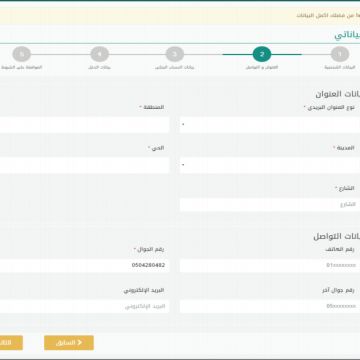Image resolution: width=360 pixels, height=360 pixels.
Task: Click the العنوان و التواصل step label
Action: click(x=262, y=67)
